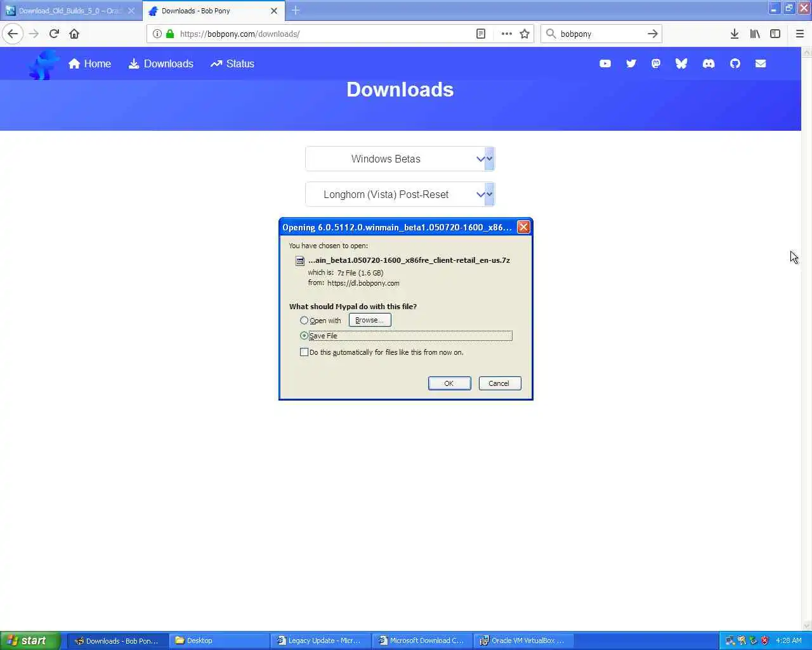The height and width of the screenshot is (650, 812).
Task: Switch to Desktop taskbar window
Action: pos(219,640)
